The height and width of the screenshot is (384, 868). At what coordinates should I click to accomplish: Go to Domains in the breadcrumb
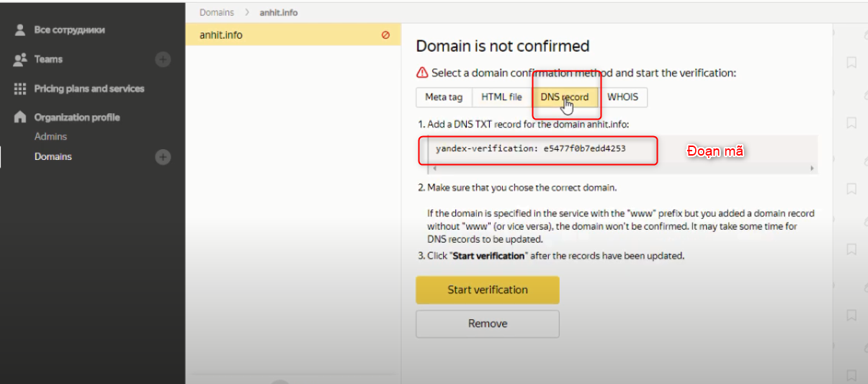click(x=217, y=13)
